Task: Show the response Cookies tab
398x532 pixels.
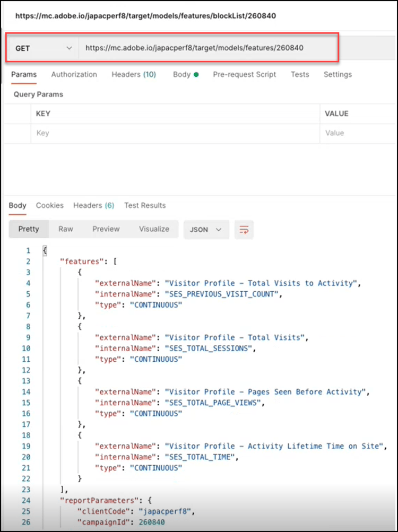Action: tap(50, 206)
